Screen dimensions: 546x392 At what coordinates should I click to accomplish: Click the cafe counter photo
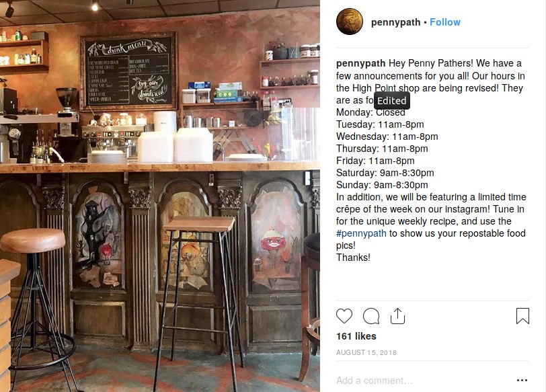(x=160, y=196)
